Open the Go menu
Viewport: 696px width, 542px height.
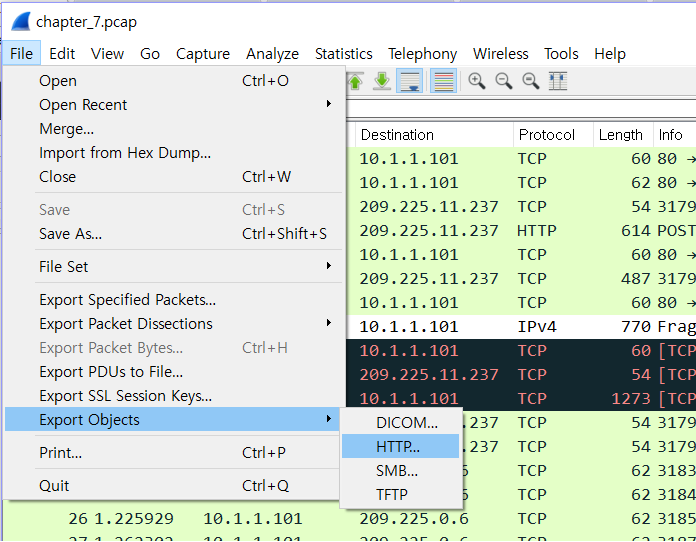150,54
